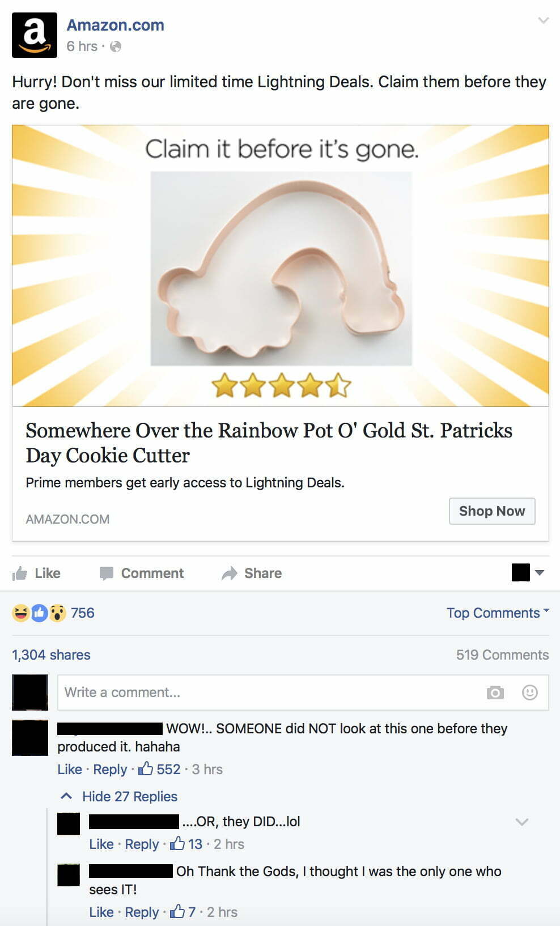Open the Top Comments sorting dropdown
The width and height of the screenshot is (560, 926).
(x=498, y=613)
